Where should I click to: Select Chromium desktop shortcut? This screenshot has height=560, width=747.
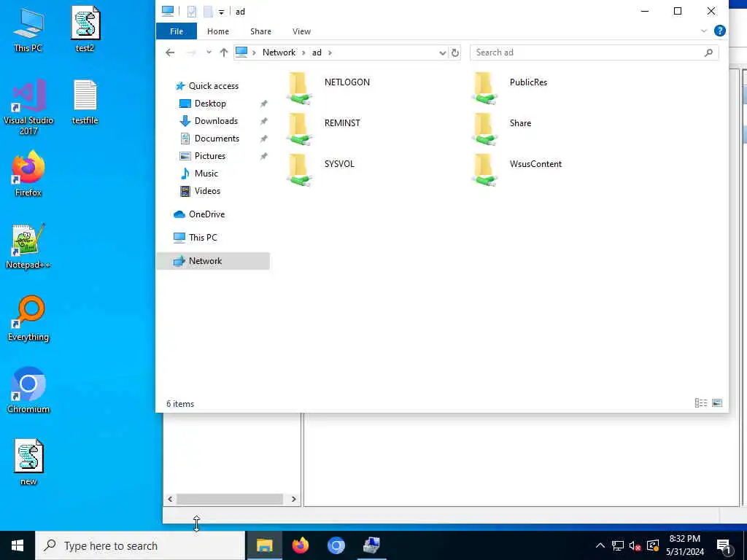tap(28, 391)
